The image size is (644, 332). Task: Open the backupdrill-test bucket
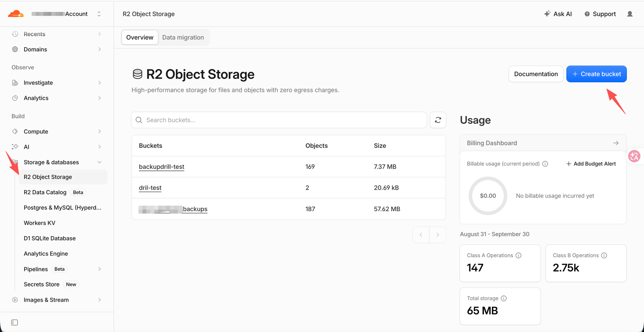click(x=161, y=167)
